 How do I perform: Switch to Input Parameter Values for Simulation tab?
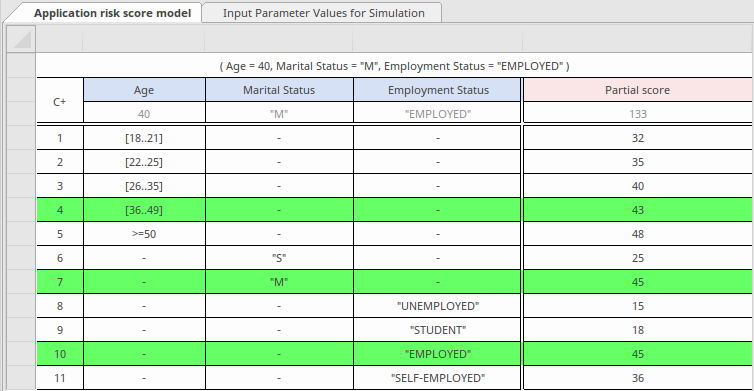click(x=323, y=13)
